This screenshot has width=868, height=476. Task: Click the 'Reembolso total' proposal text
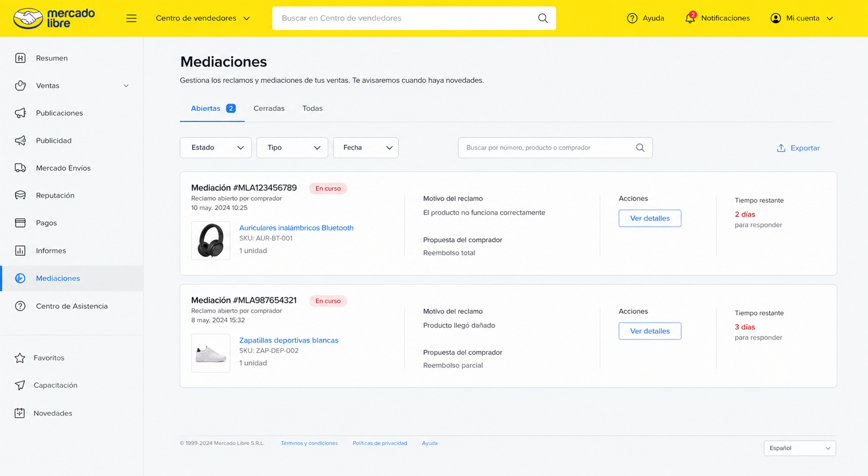(x=449, y=253)
